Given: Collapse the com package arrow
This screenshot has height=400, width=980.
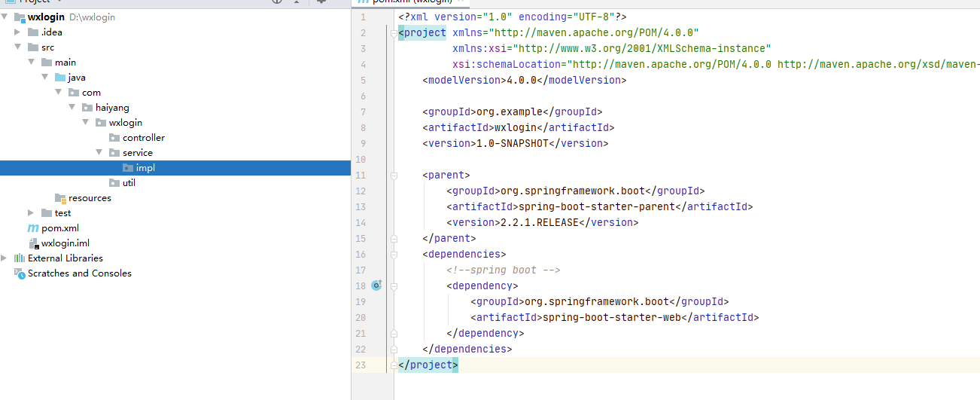Looking at the screenshot, I should click(x=58, y=93).
